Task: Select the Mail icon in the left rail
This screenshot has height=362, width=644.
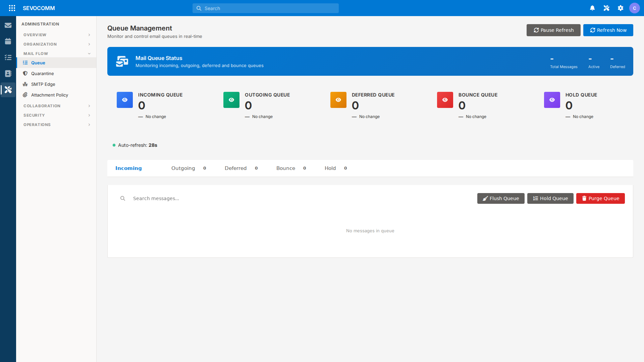Action: (x=8, y=25)
